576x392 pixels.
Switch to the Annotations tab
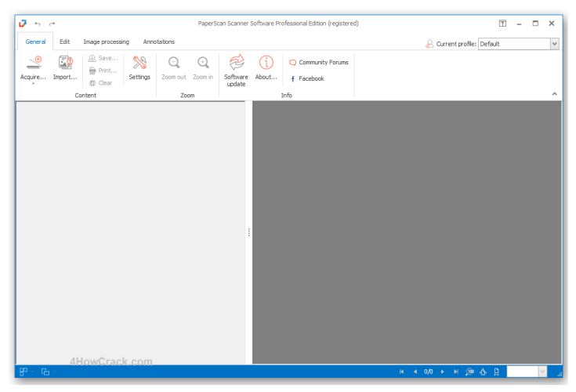coord(158,42)
